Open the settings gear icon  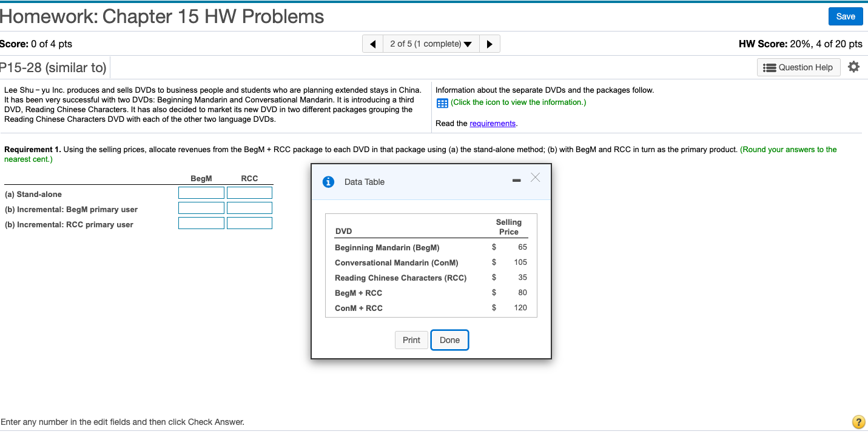853,67
